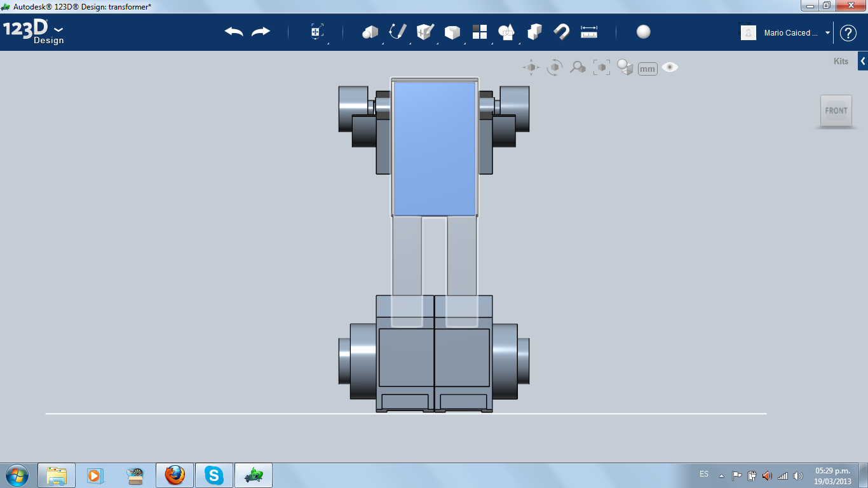Fit the model to view
Screen dimensions: 868x488
point(601,67)
